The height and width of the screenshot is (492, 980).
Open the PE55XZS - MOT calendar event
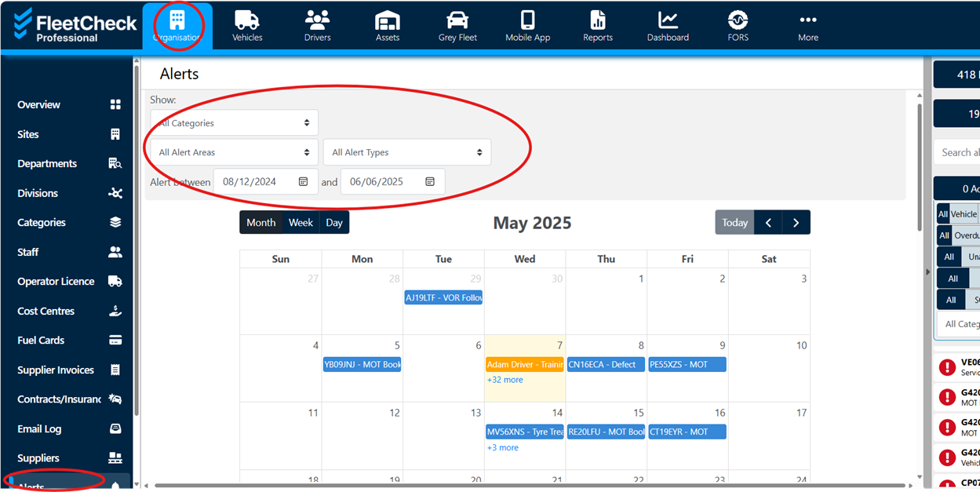[x=687, y=365]
